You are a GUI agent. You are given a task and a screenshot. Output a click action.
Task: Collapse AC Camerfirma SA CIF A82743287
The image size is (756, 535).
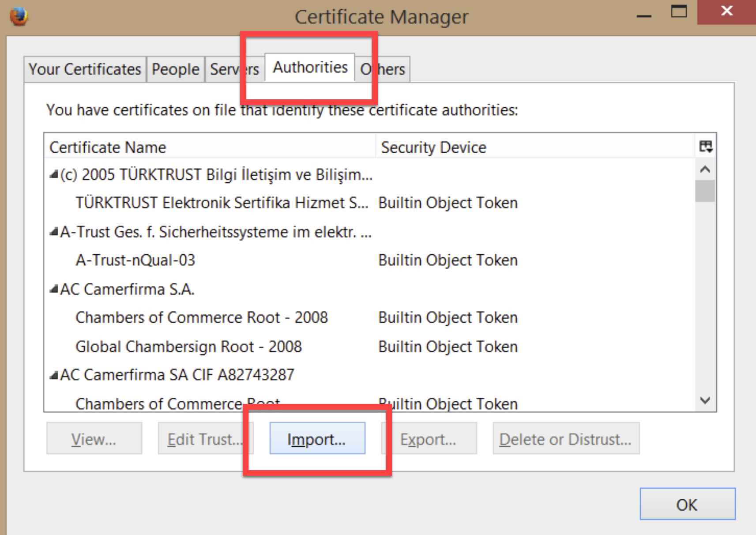(54, 375)
